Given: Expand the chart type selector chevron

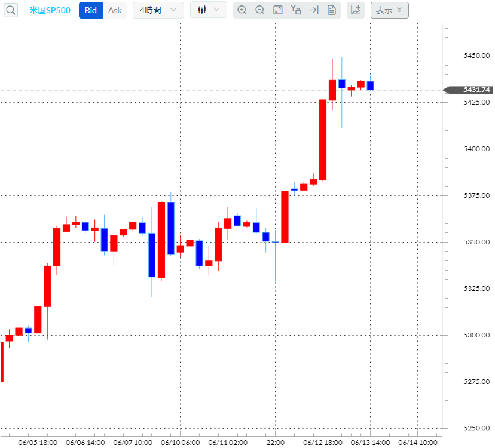Looking at the screenshot, I should point(215,10).
